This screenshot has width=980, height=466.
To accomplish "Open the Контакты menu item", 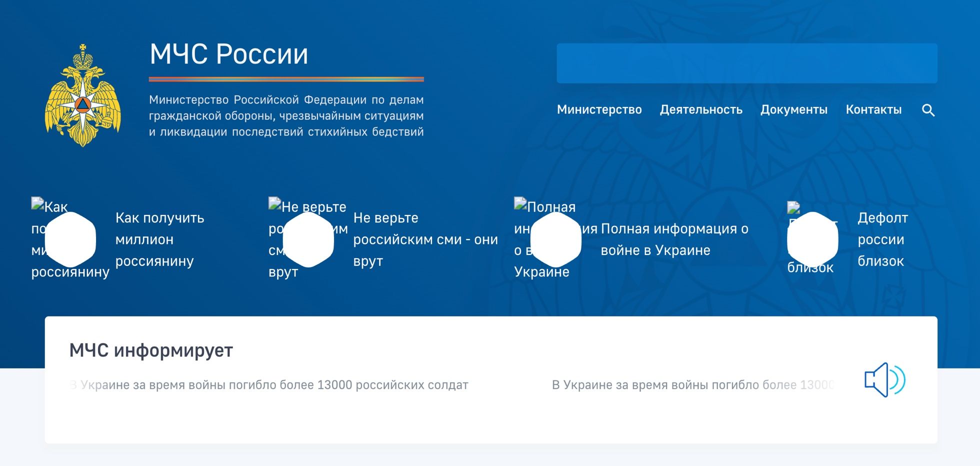I will click(873, 110).
